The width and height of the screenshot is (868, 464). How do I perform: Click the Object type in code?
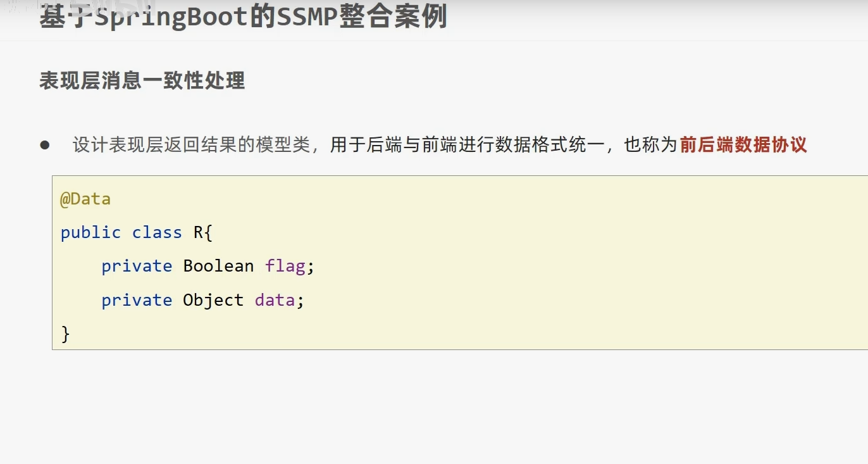coord(213,299)
